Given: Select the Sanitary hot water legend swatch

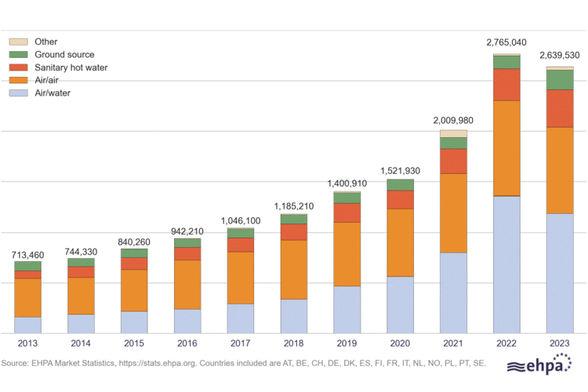Looking at the screenshot, I should [x=19, y=67].
